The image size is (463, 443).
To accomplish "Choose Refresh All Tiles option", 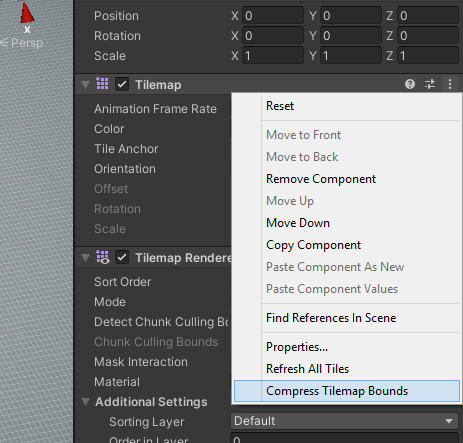I will [x=307, y=369].
